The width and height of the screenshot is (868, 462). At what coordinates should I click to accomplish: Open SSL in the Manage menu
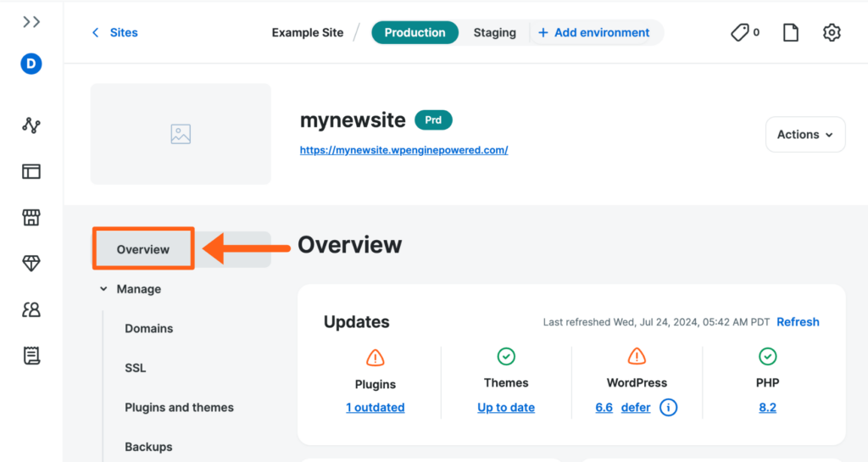(136, 368)
